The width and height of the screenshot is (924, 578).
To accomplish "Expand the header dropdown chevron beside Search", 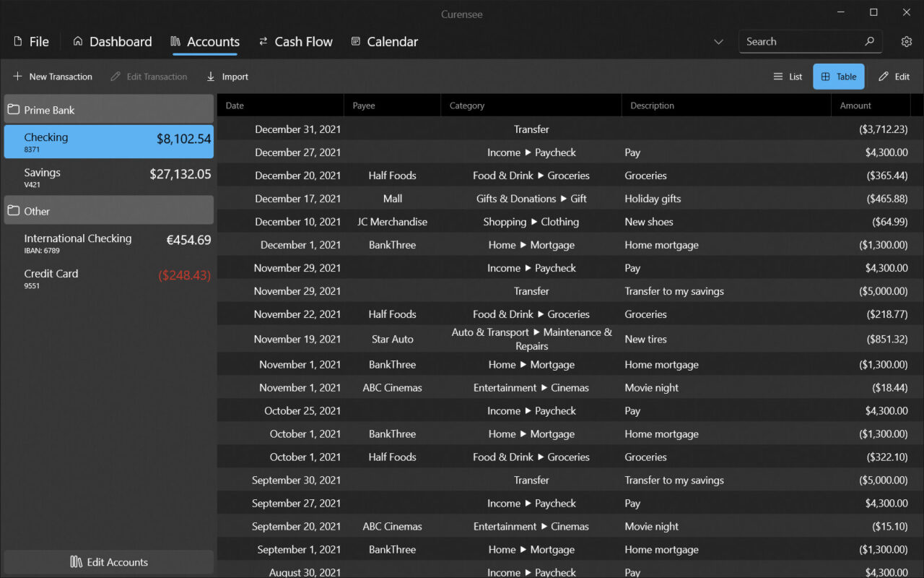I will tap(718, 42).
